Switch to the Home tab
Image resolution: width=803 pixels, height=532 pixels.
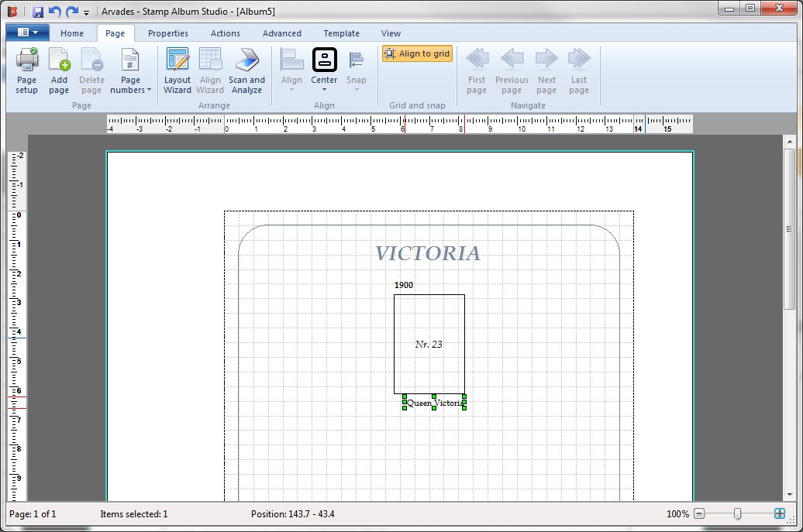[71, 33]
